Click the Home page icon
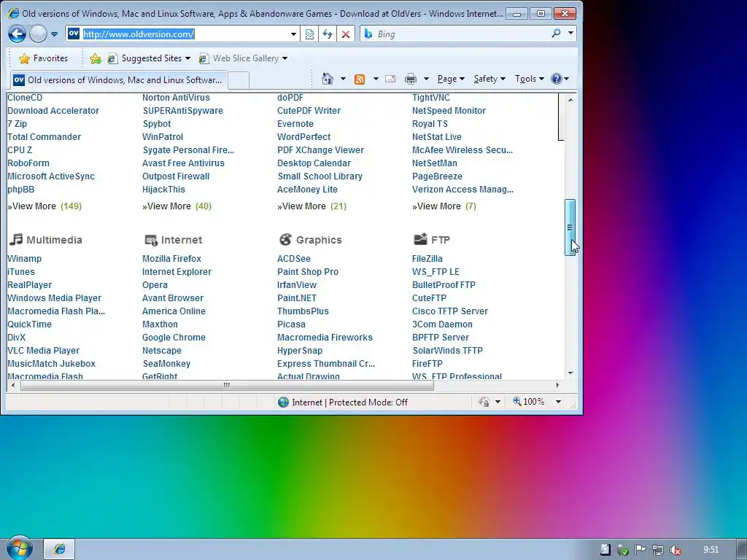This screenshot has width=747, height=560. [x=328, y=79]
